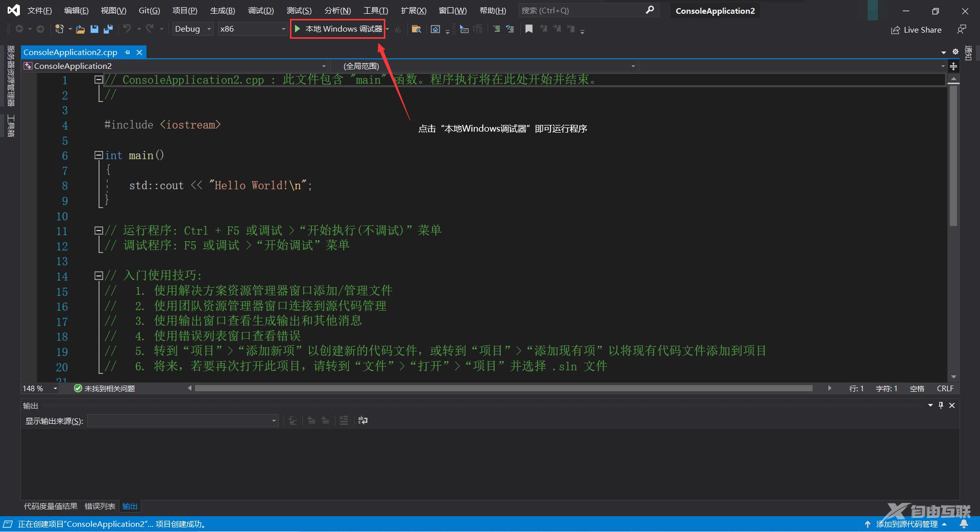Click 添加到源代码管理 in status bar
This screenshot has width=980, height=532.
(x=906, y=524)
